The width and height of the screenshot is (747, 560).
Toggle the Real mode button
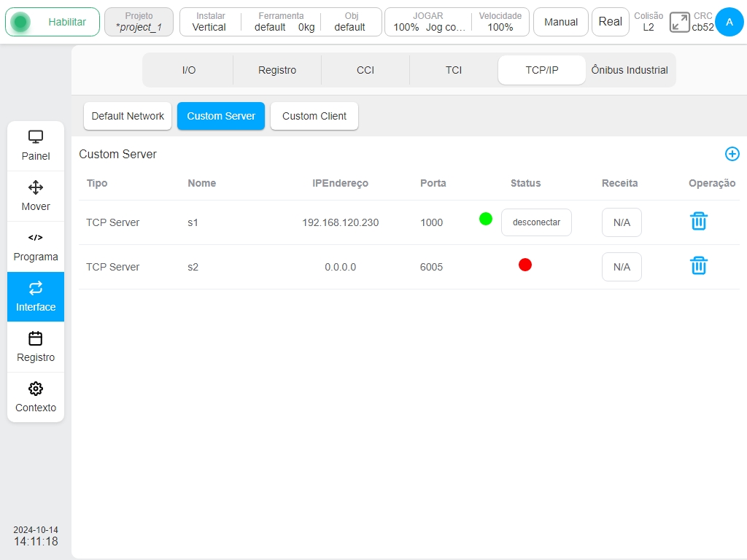pos(611,22)
